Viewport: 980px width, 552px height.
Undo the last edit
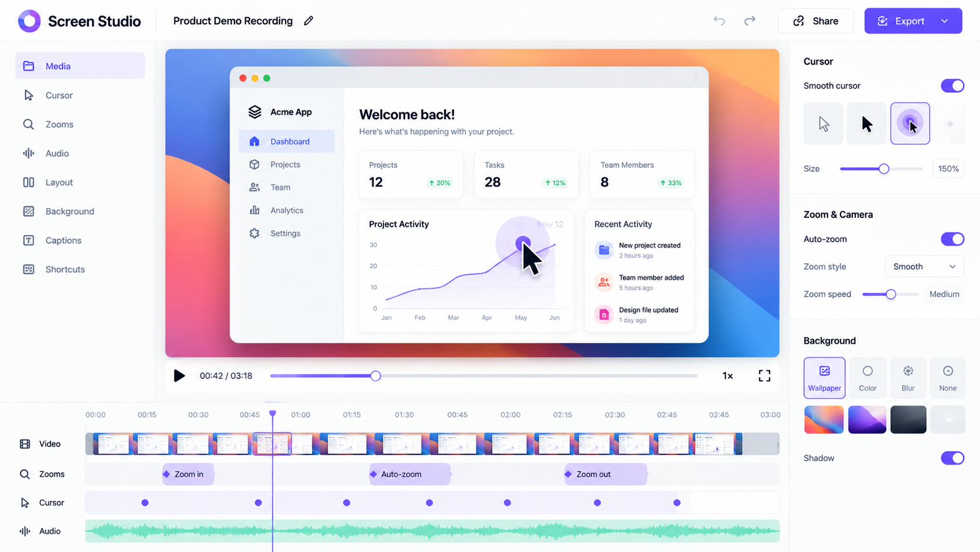[719, 21]
